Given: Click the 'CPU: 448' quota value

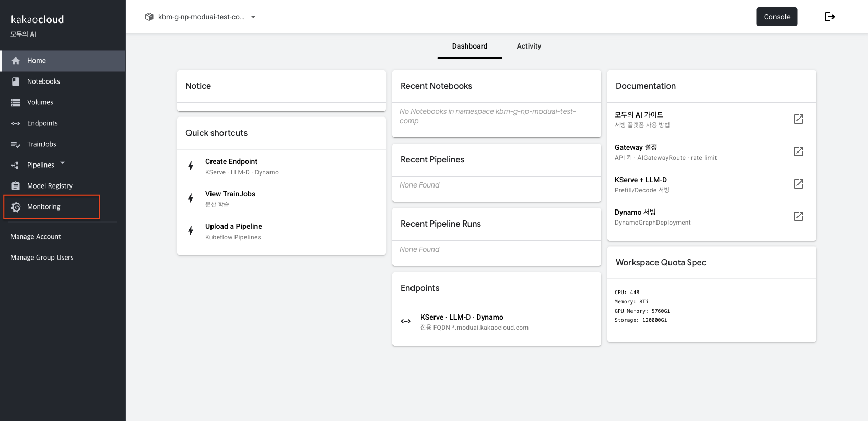Looking at the screenshot, I should pos(627,293).
